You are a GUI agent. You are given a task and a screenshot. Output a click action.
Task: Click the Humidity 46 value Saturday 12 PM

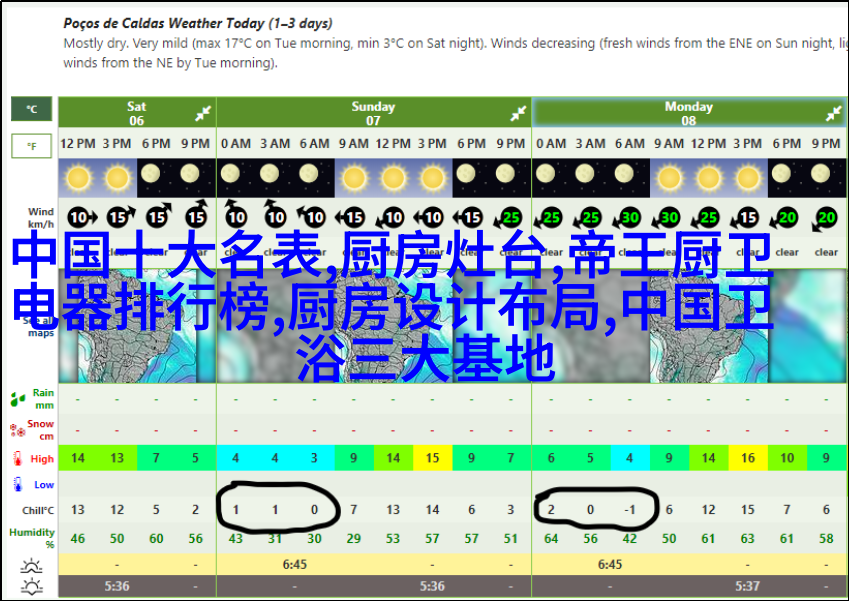pos(78,539)
